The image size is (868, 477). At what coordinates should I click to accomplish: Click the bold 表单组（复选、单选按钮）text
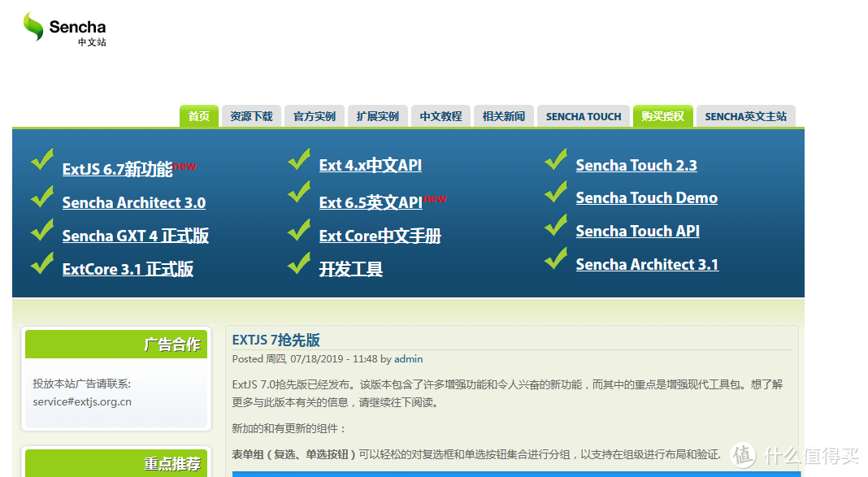coord(293,454)
